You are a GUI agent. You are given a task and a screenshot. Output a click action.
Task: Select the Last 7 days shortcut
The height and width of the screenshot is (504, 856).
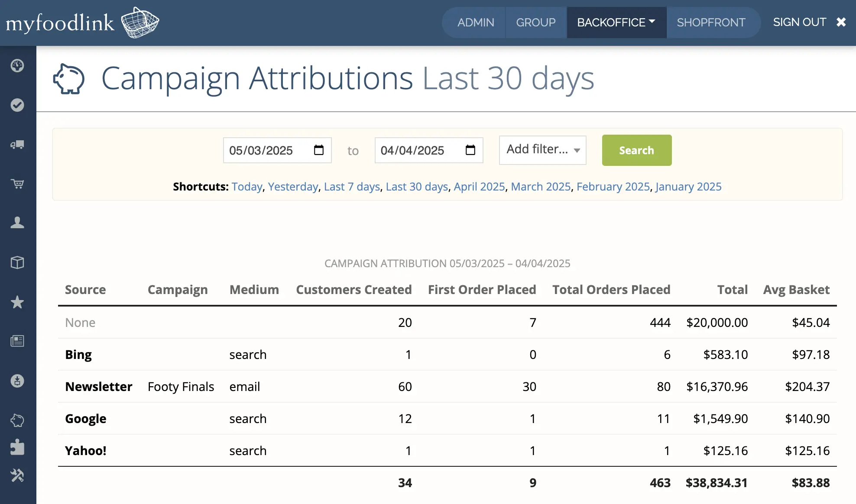[x=352, y=187]
